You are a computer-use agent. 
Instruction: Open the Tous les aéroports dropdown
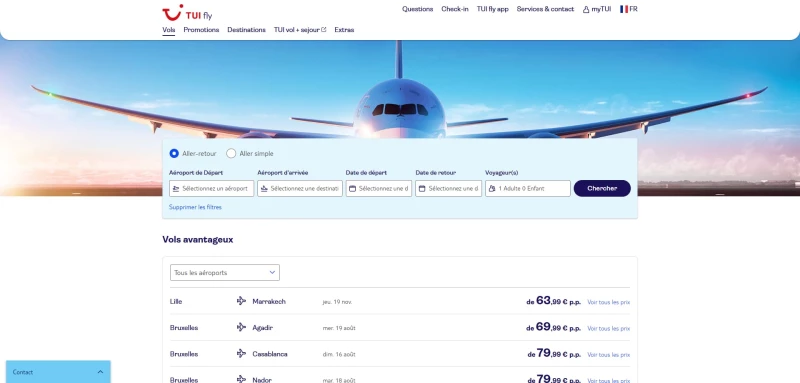224,272
